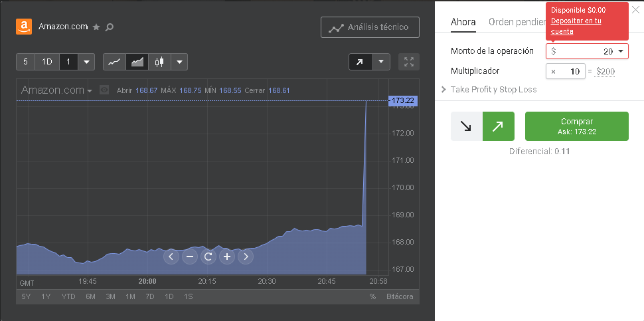
Task: Click Diferencial: 0.11 text
Action: (x=539, y=152)
